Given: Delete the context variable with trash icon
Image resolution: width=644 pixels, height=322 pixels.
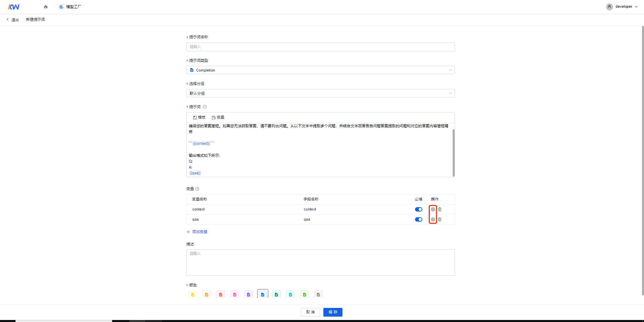Looking at the screenshot, I should point(440,209).
